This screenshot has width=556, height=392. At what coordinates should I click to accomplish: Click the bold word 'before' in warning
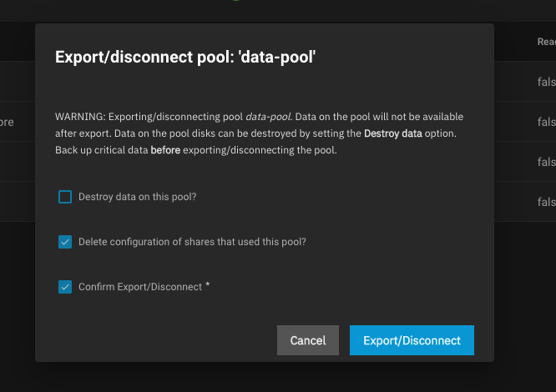point(164,150)
